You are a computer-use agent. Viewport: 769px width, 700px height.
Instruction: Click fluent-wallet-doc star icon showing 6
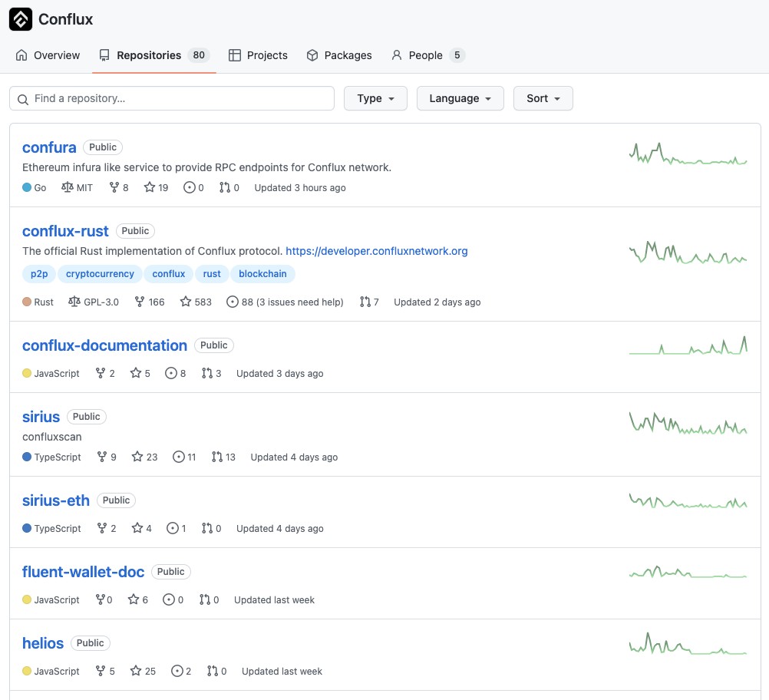click(x=134, y=599)
